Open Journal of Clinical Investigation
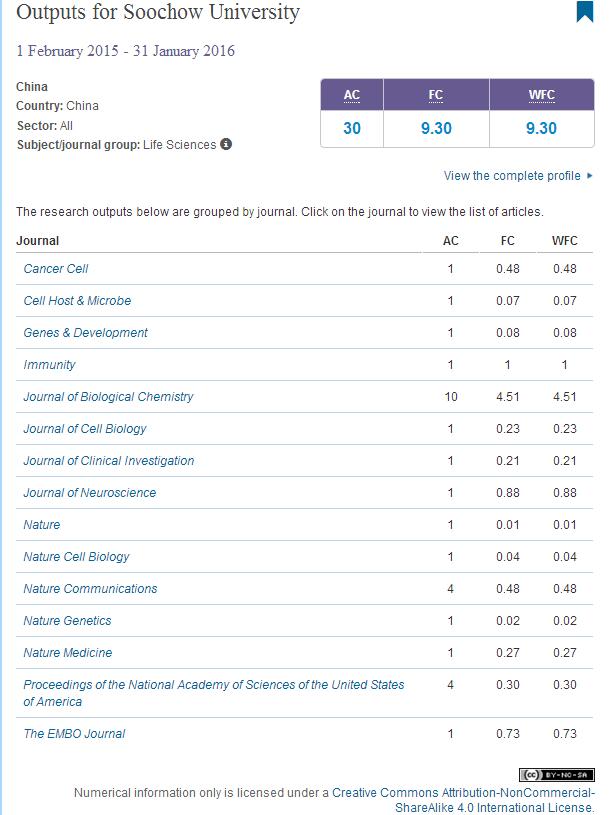 pos(109,461)
